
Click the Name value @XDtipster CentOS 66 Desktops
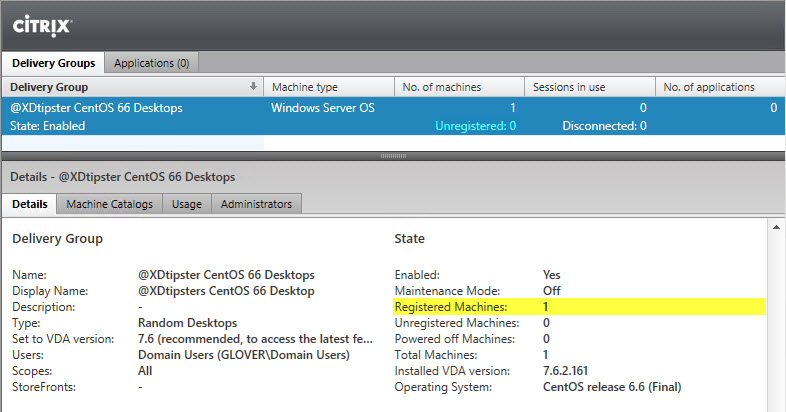click(x=226, y=275)
